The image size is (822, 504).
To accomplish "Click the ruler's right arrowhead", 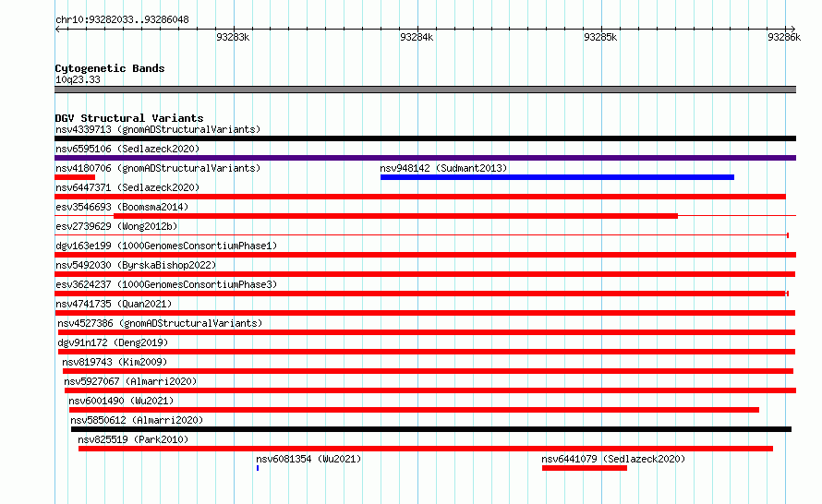I will click(x=793, y=30).
